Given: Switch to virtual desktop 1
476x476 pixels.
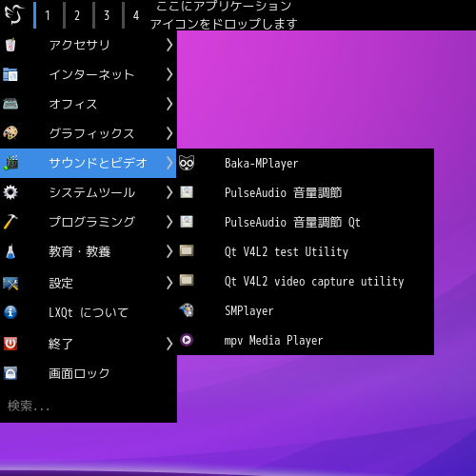Looking at the screenshot, I should [48, 15].
